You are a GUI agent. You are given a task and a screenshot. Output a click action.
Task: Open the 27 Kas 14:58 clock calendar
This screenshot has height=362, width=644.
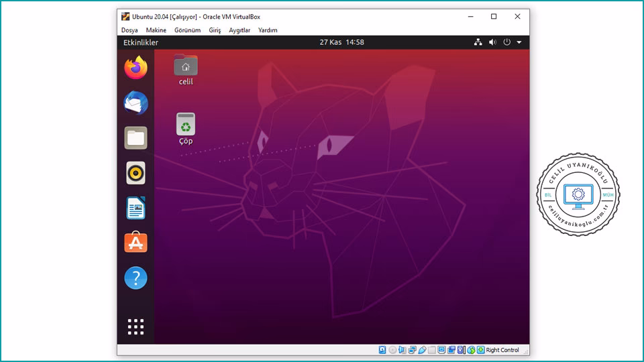pyautogui.click(x=341, y=42)
